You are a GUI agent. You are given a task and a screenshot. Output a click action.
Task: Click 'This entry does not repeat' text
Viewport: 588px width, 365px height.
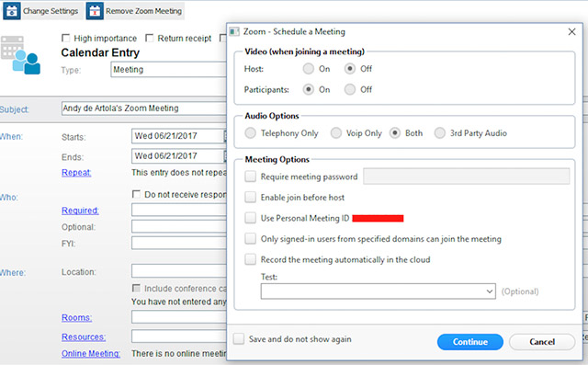click(x=179, y=173)
